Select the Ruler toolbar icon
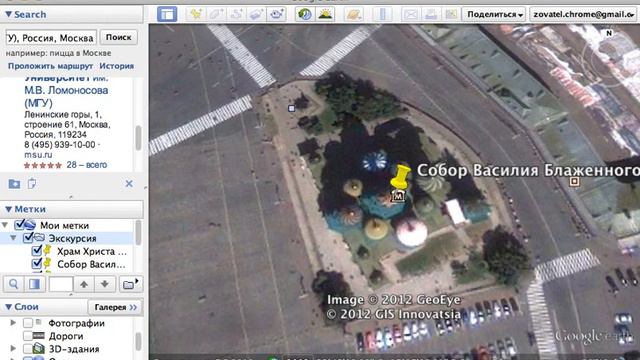This screenshot has height=360, width=640. click(382, 14)
